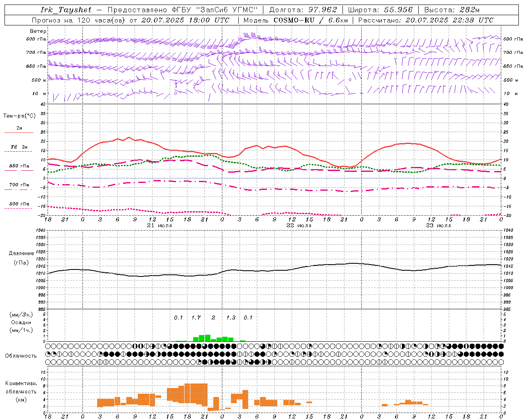The image size is (525, 420).
Task: Select the elevation text Высота: 282м
Action: click(452, 10)
